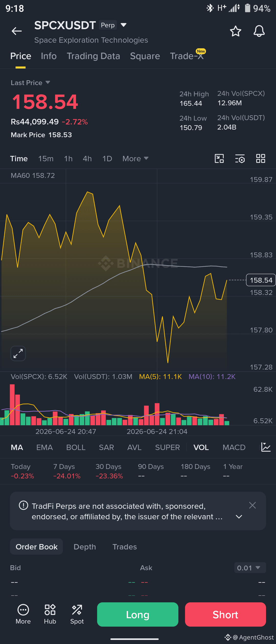Image resolution: width=276 pixels, height=644 pixels.
Task: Open the Last Price type dropdown
Action: [48, 82]
